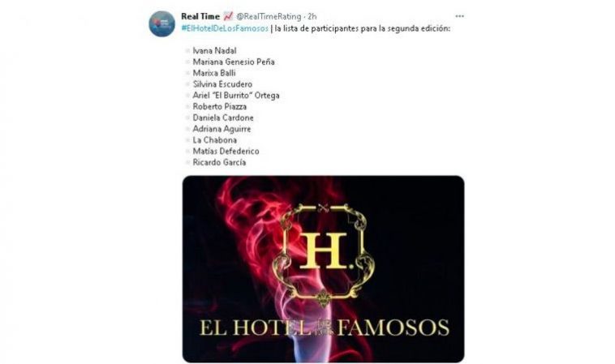The height and width of the screenshot is (364, 615).
Task: Click the name Ariel "El Burrito" Ortega
Action: pyautogui.click(x=236, y=95)
